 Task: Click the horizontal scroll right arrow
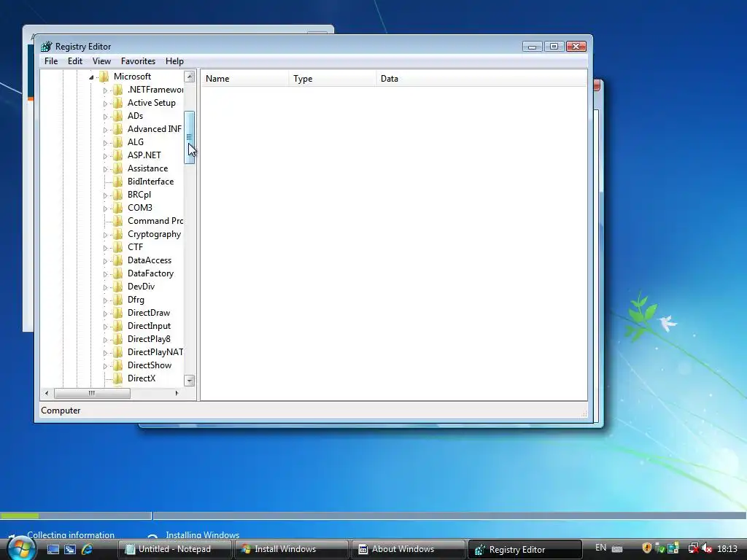click(x=177, y=393)
